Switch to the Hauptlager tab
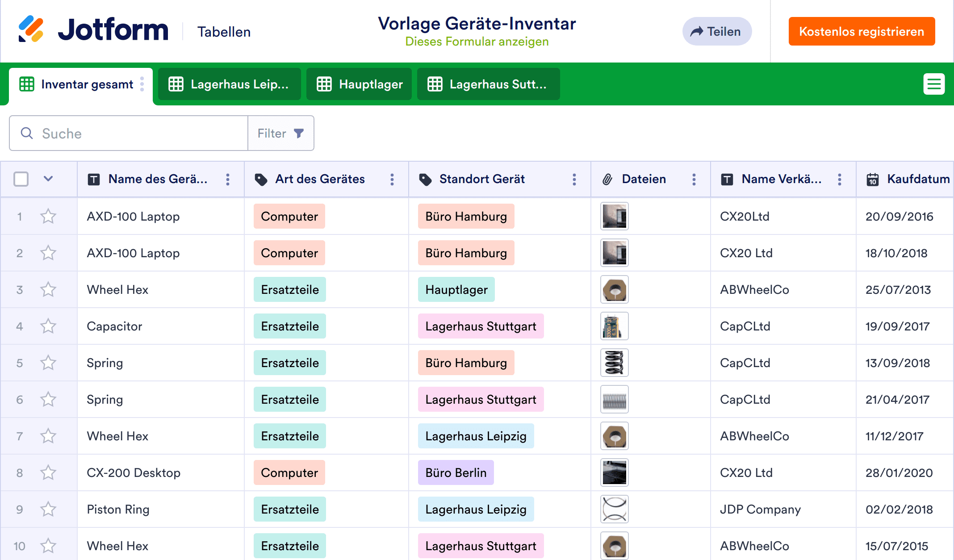The width and height of the screenshot is (954, 560). (x=359, y=84)
